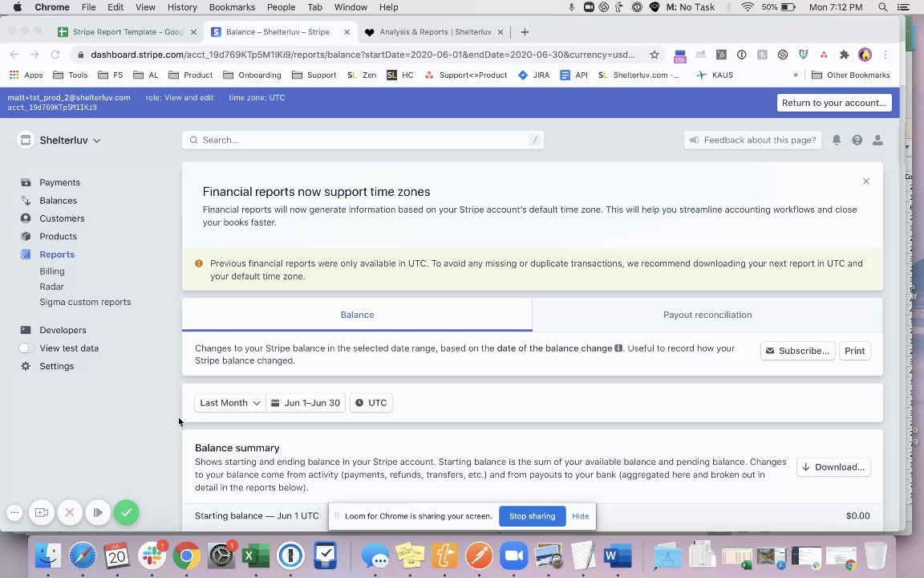
Task: Open the Last Month range dropdown
Action: (230, 403)
